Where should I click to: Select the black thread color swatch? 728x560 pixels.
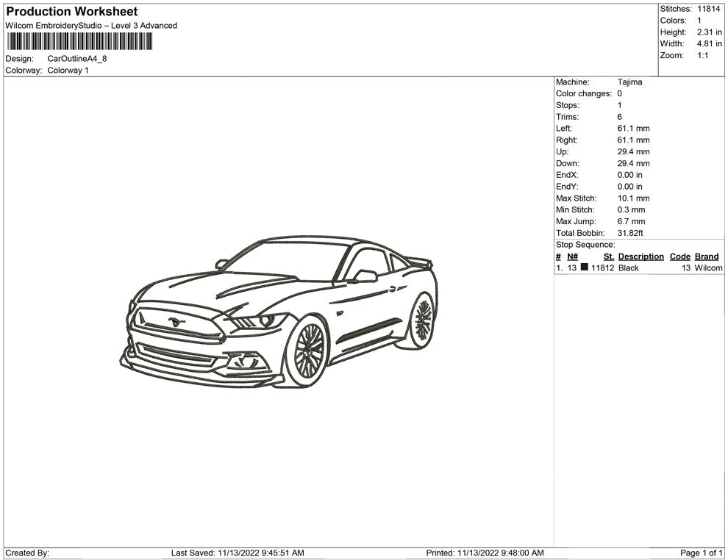click(585, 268)
